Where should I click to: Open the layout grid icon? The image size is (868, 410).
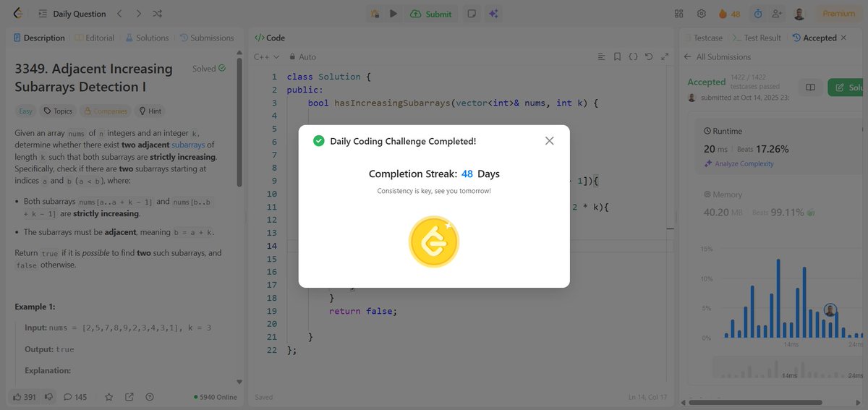(x=678, y=14)
